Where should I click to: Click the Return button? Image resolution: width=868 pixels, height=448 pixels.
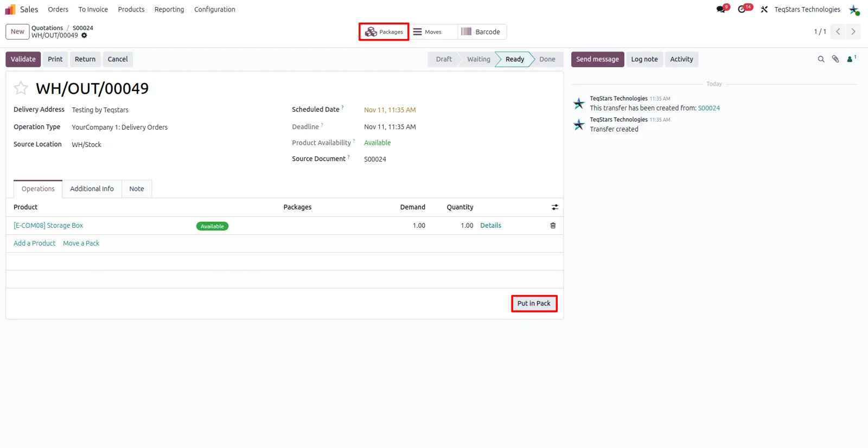[x=85, y=59]
